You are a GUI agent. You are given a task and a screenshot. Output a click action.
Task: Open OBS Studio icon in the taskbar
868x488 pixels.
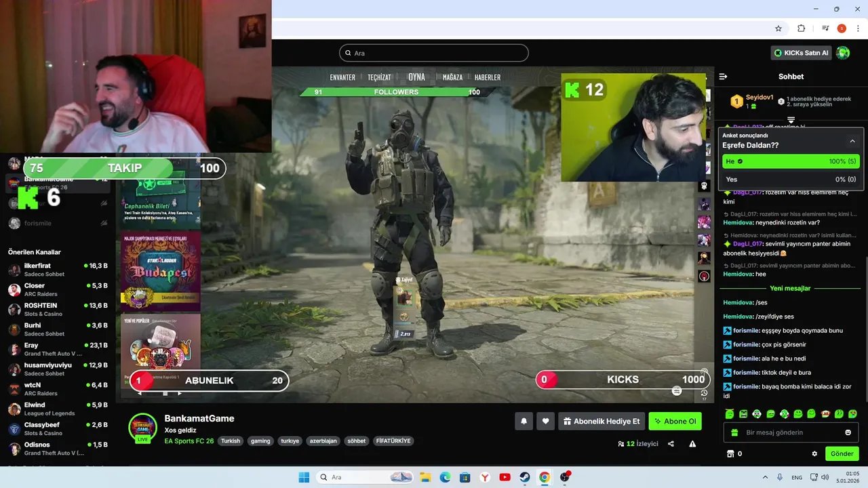(565, 477)
